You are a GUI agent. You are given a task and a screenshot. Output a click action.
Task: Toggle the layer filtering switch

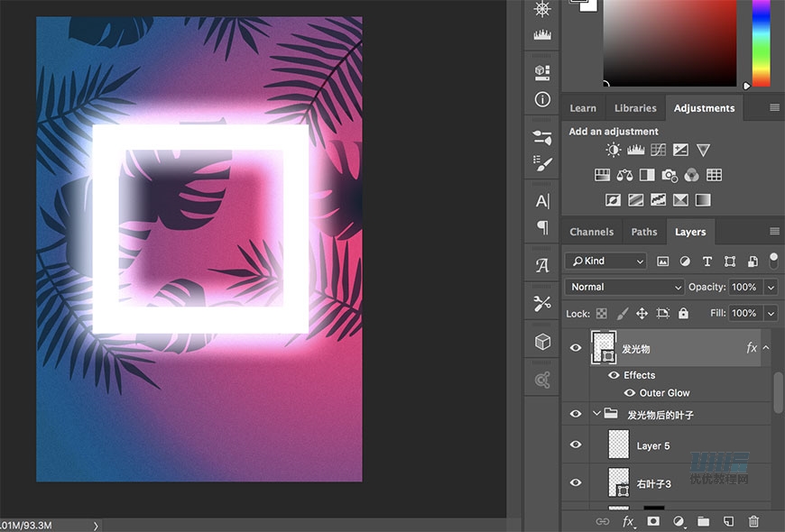pyautogui.click(x=773, y=261)
